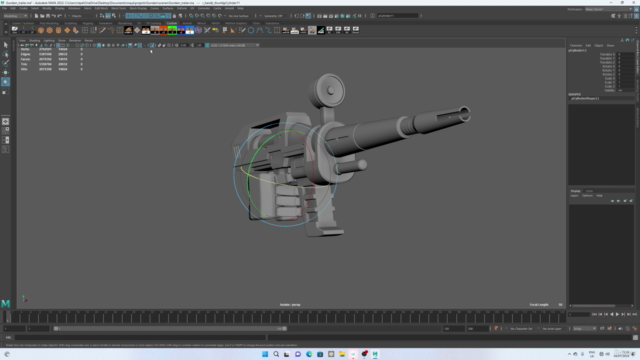
Task: Click the selected object name field
Action: click(x=398, y=16)
